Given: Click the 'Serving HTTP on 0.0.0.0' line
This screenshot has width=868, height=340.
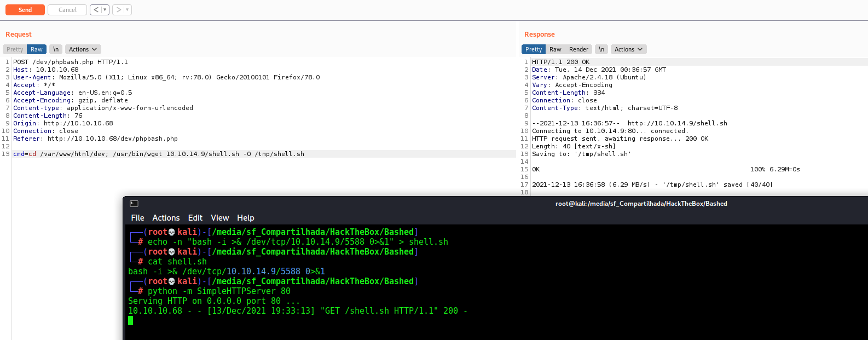Looking at the screenshot, I should tap(214, 301).
